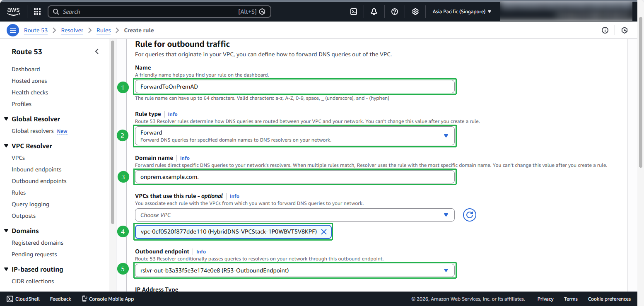Open the Asia Pacific region selector
This screenshot has height=306, width=644.
(x=462, y=12)
